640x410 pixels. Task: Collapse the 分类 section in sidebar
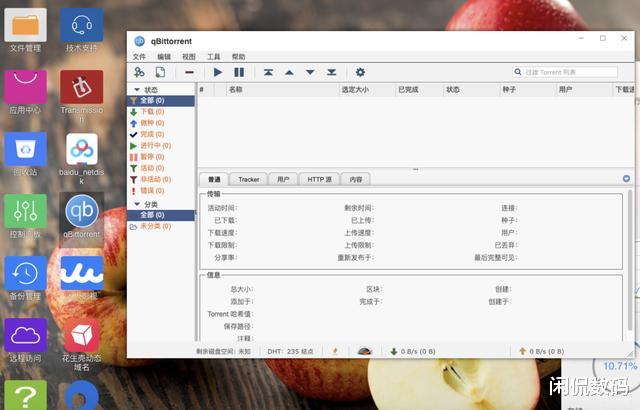point(137,204)
